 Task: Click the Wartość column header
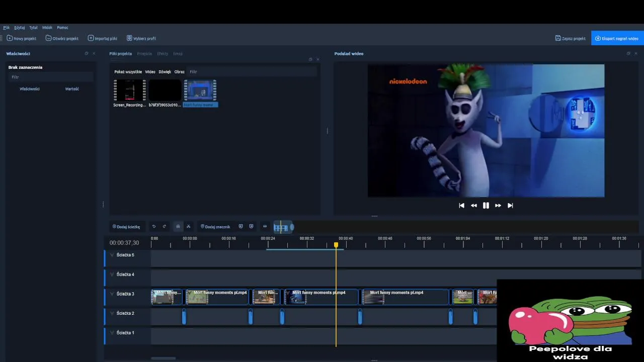[72, 89]
